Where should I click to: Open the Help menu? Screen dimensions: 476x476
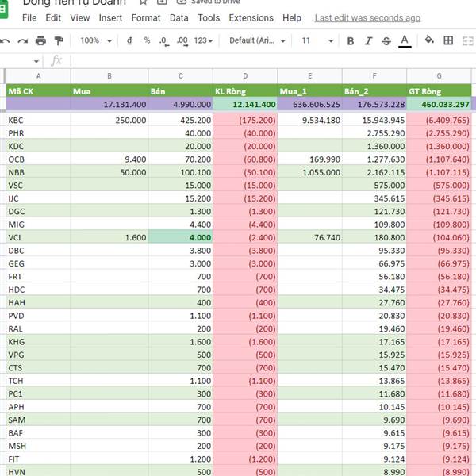[292, 18]
